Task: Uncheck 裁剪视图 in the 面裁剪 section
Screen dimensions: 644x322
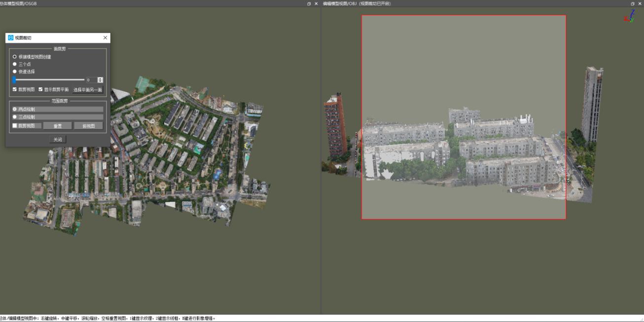Action: pos(15,89)
